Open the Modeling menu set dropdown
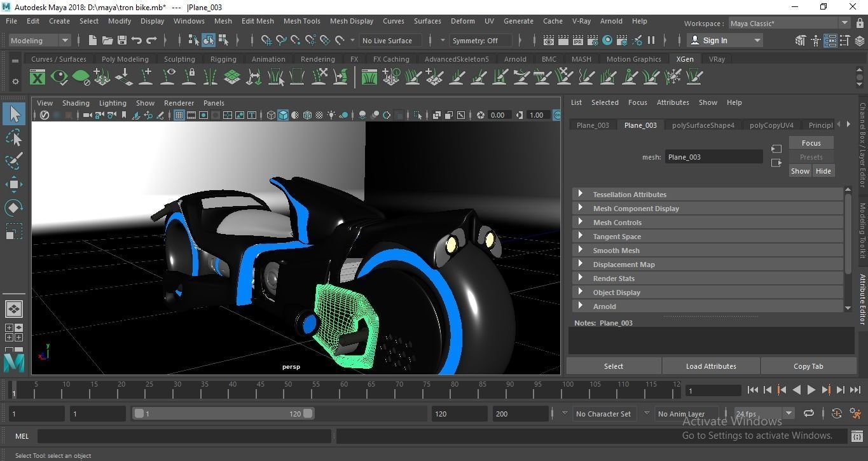This screenshot has height=461, width=868. (39, 40)
